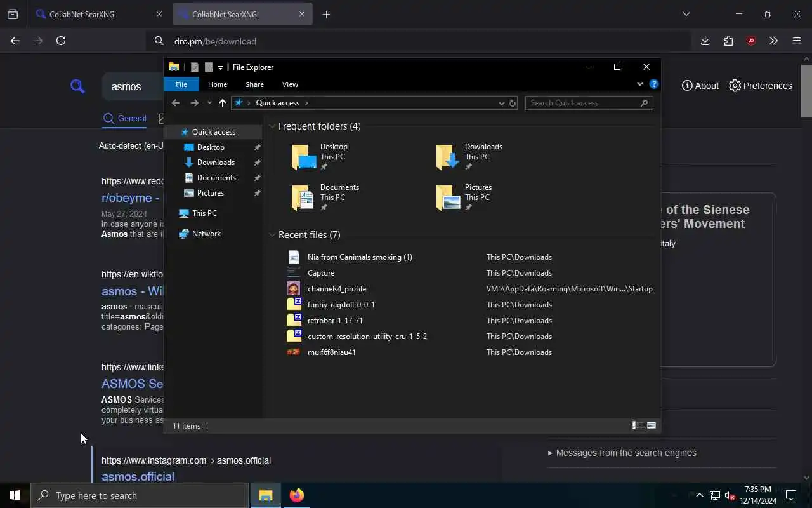Image resolution: width=812 pixels, height=508 pixels.
Task: Refresh the Quick access view
Action: coord(513,103)
